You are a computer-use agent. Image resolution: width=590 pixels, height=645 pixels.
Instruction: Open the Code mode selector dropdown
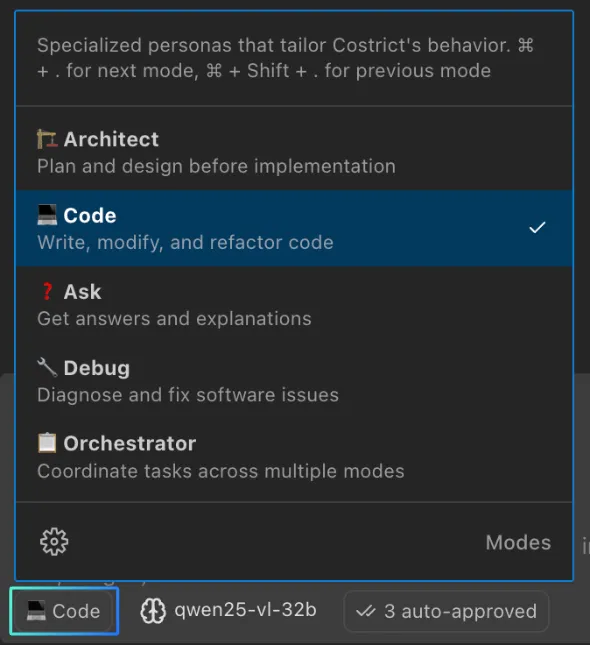(x=64, y=611)
